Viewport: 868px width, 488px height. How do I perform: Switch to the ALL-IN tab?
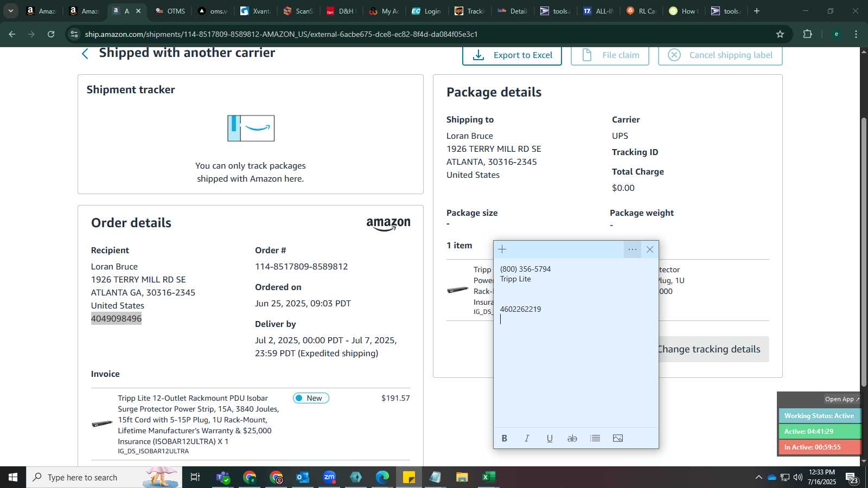[598, 11]
